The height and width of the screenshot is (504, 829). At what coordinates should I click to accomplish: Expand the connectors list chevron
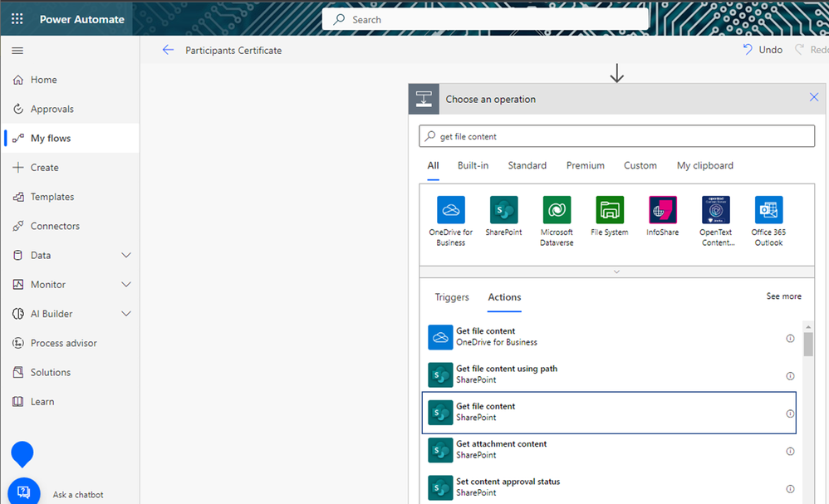(616, 272)
